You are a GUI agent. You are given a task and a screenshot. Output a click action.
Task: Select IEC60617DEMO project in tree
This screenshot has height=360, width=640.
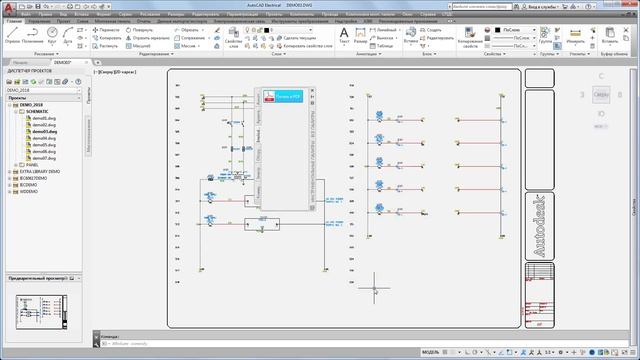(33, 178)
